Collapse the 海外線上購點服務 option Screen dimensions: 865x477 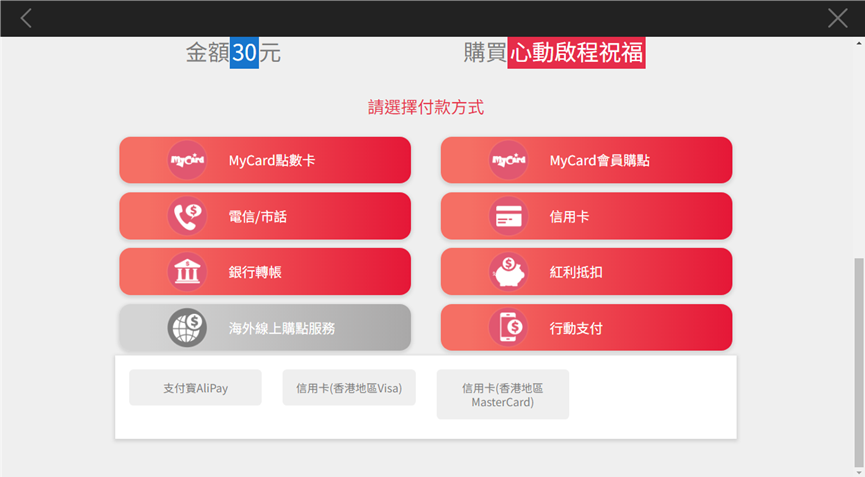point(265,328)
